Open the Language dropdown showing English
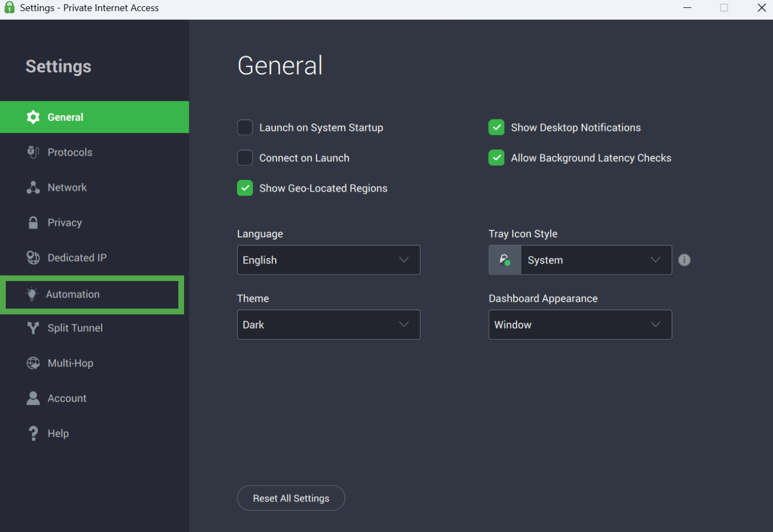The width and height of the screenshot is (773, 532). click(x=329, y=260)
